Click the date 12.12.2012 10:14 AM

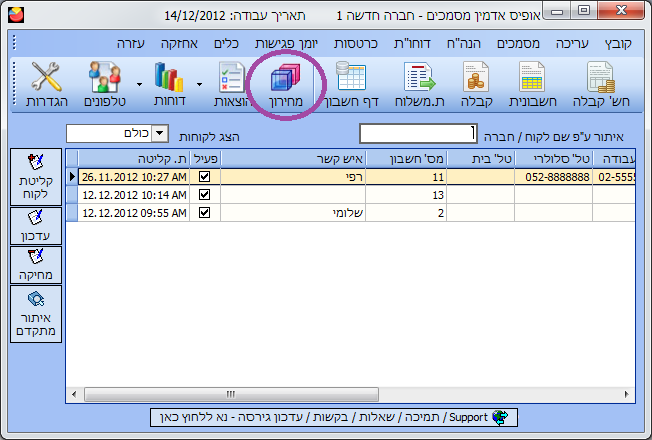[x=134, y=195]
